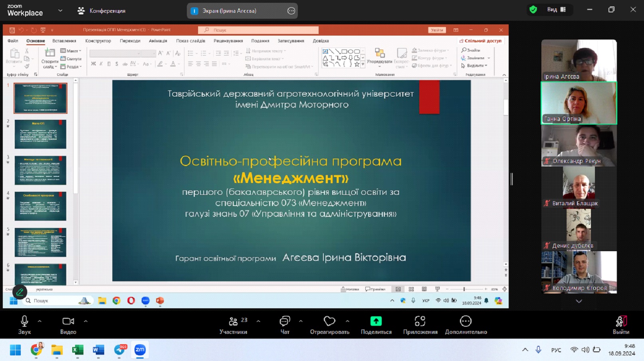Click the Знайти magnifier icon
The image size is (644, 361).
464,50
